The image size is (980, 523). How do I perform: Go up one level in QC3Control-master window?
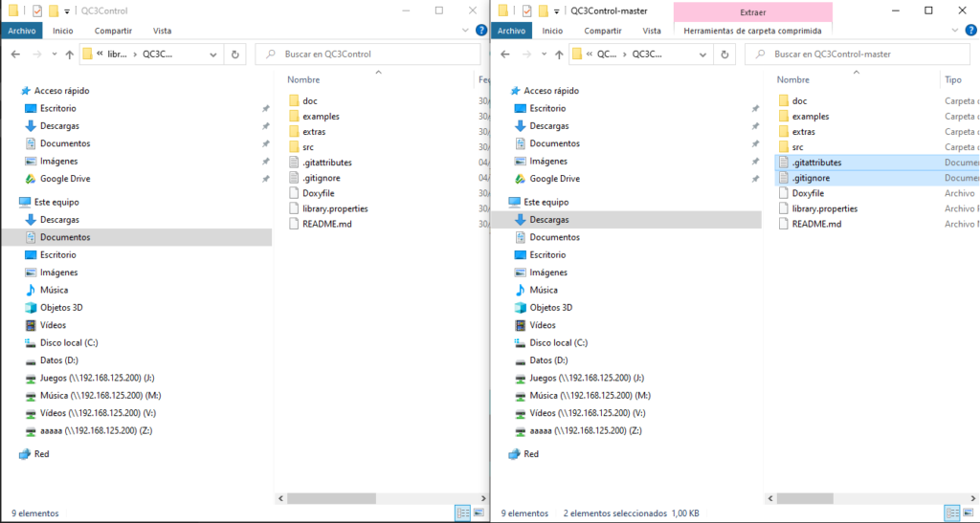(559, 54)
